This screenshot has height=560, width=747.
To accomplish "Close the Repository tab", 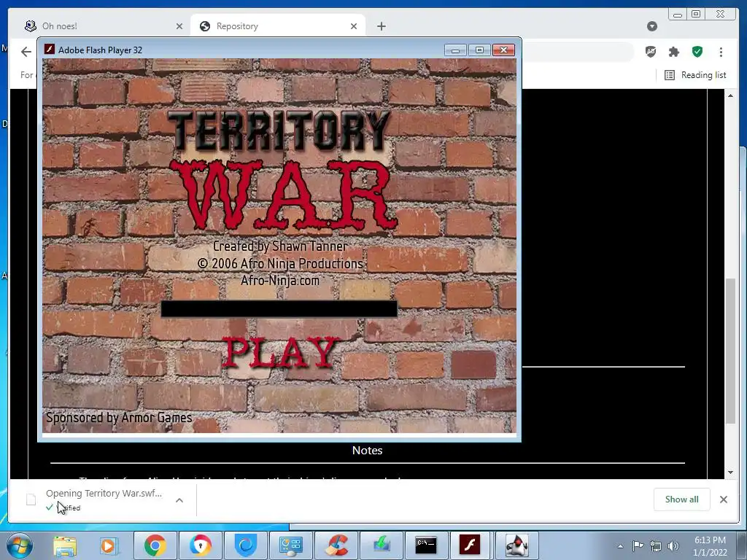I will pyautogui.click(x=354, y=26).
